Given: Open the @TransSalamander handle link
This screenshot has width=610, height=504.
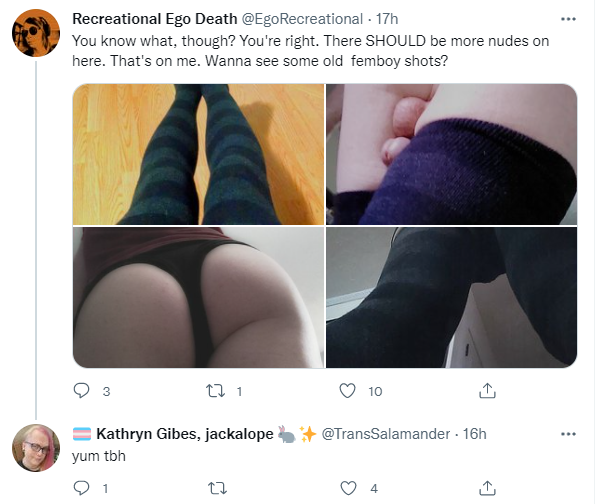Looking at the screenshot, I should coord(386,434).
